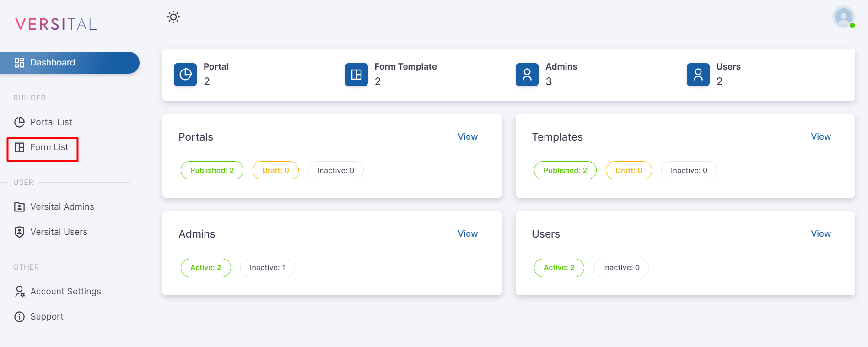868x347 pixels.
Task: Click the Users person stat icon
Action: [698, 75]
